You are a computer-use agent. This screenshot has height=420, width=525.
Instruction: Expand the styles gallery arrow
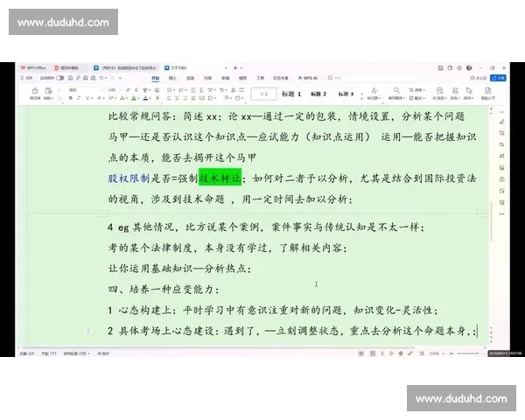(361, 97)
